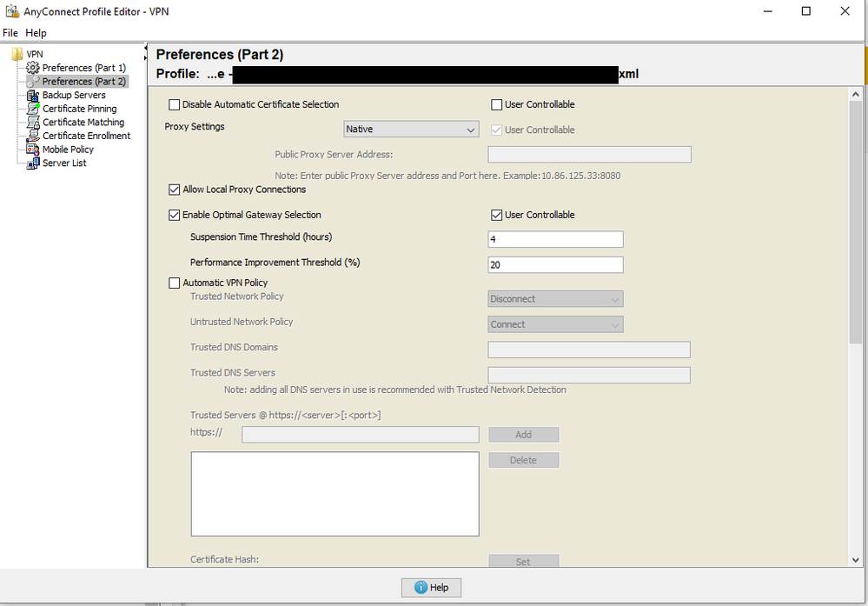Click the Certificate Matching icon
The image size is (868, 606).
pos(33,123)
